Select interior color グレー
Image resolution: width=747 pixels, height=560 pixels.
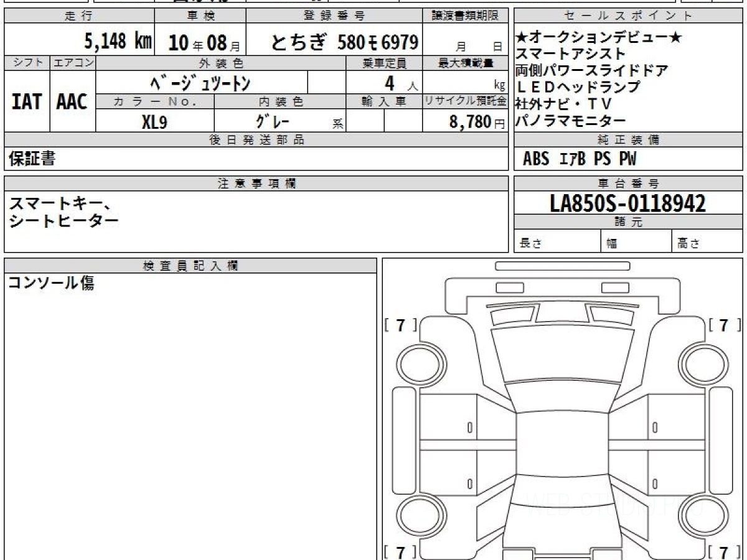click(272, 121)
